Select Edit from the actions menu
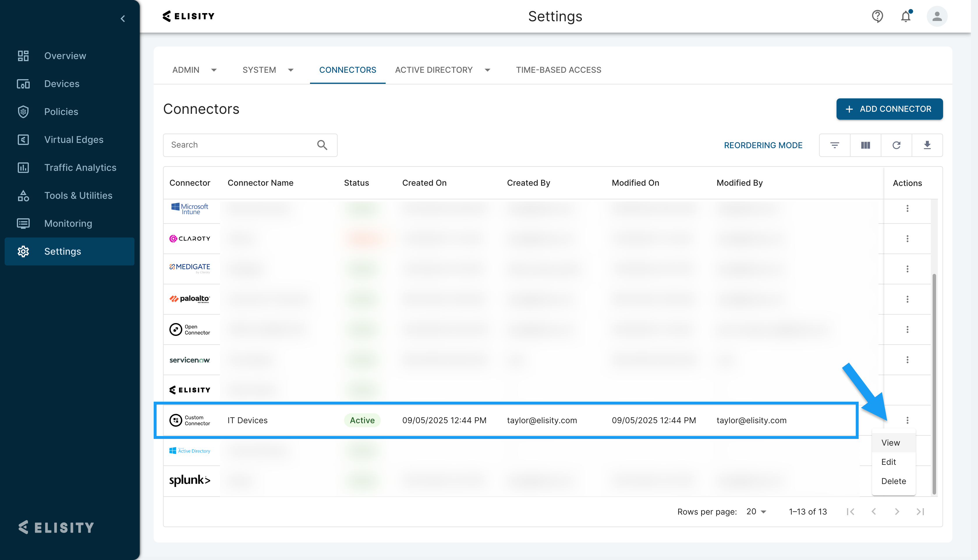 (x=893, y=462)
